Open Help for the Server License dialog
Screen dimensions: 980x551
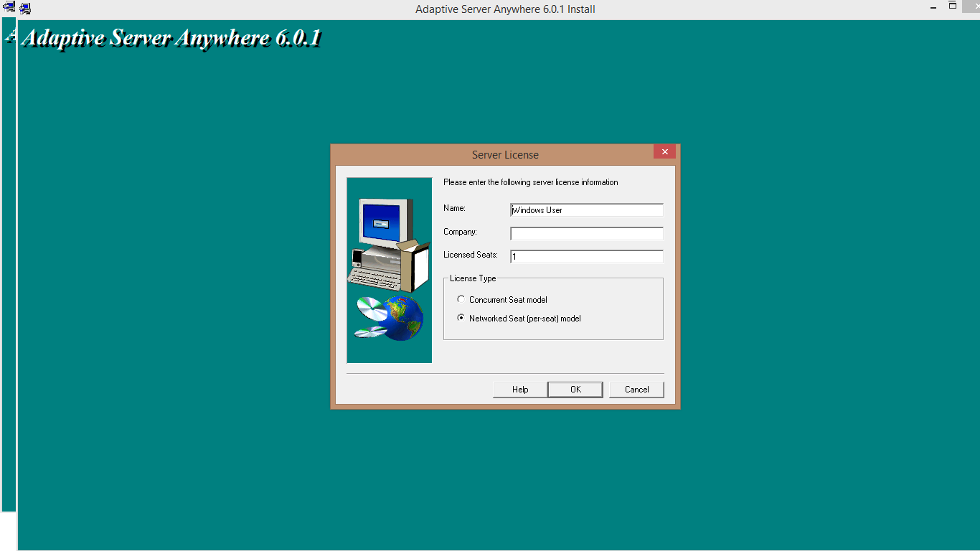click(520, 390)
